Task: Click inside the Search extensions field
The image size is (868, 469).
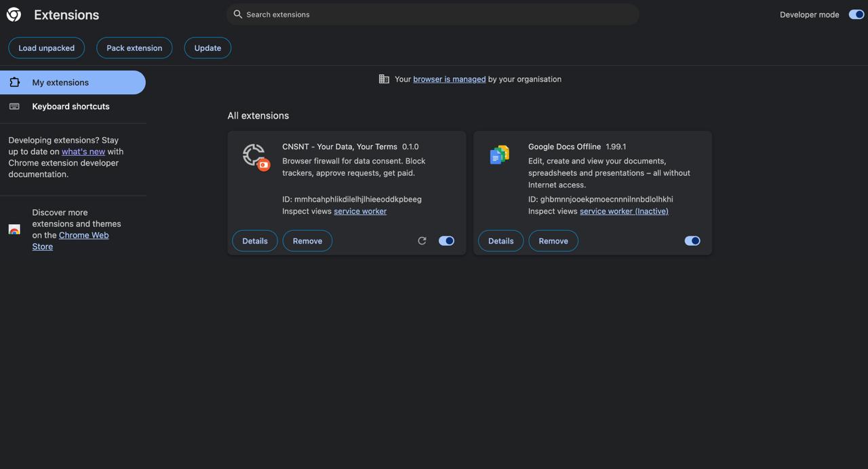Action: coord(433,14)
